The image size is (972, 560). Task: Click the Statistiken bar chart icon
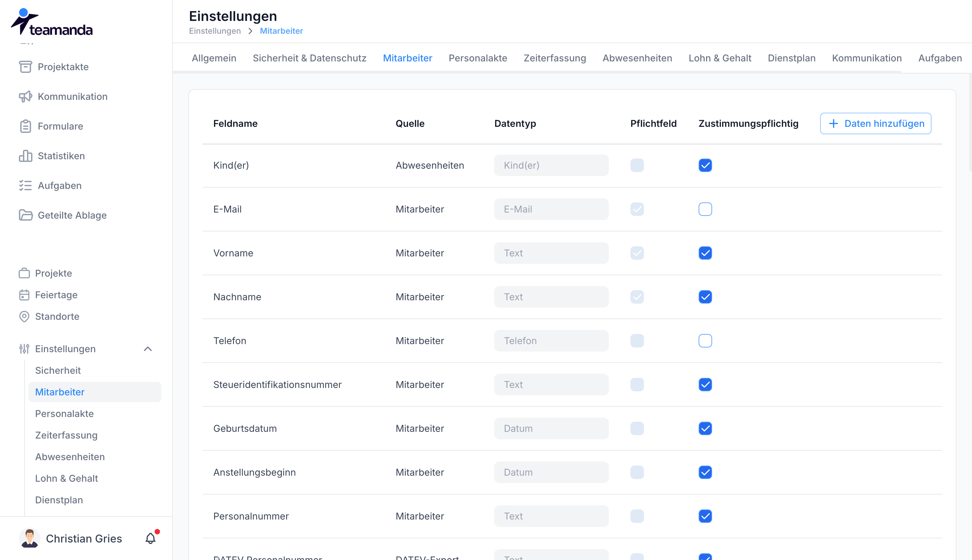pyautogui.click(x=25, y=156)
